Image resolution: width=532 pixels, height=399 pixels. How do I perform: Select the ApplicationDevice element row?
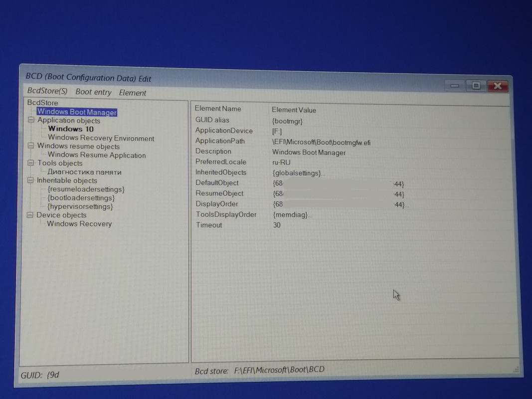click(x=351, y=131)
